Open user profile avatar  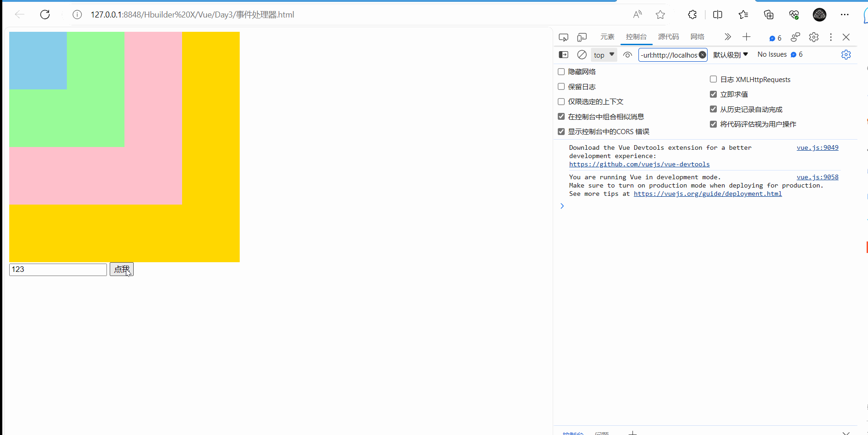[x=819, y=15]
